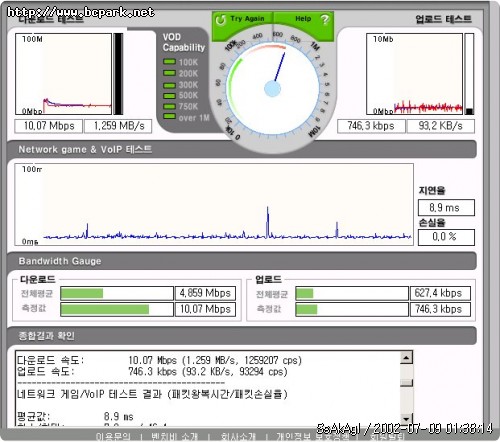This screenshot has width=500, height=442.
Task: Click the 300K VOD green indicator
Action: (169, 85)
